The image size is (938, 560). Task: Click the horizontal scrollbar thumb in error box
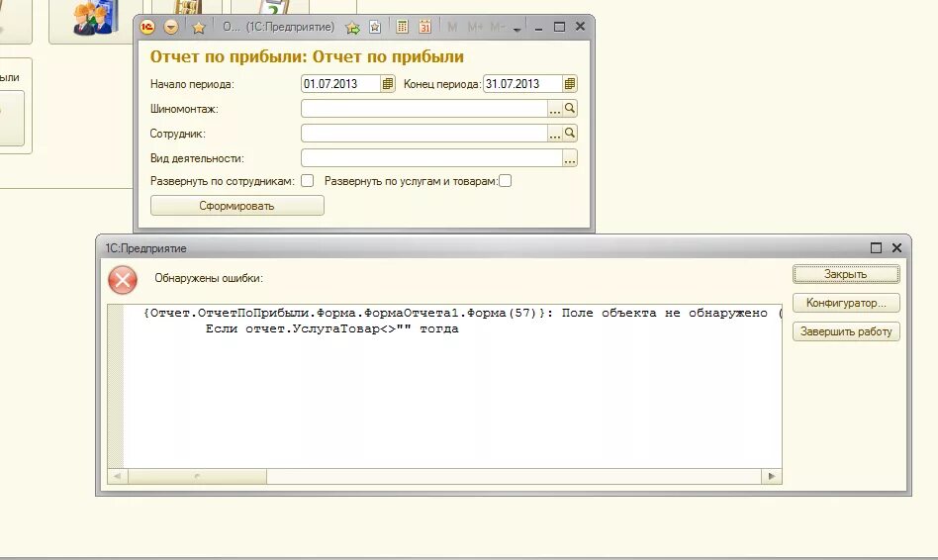coord(197,476)
